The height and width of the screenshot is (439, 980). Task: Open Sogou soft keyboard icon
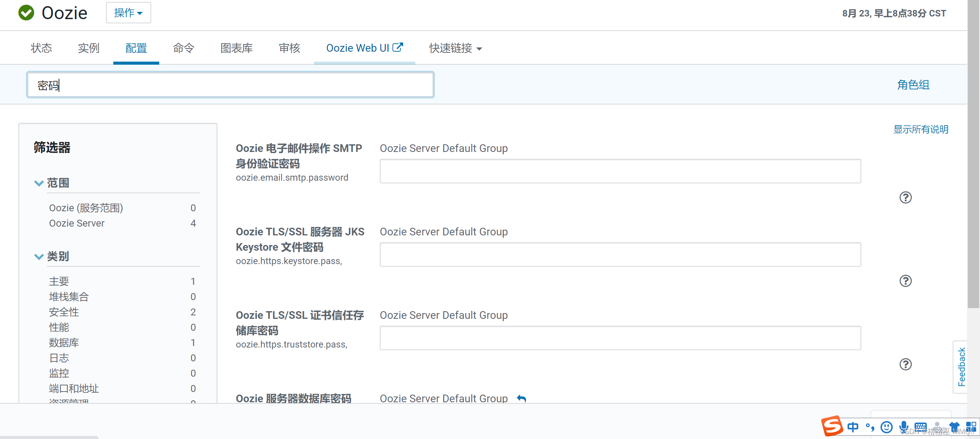pyautogui.click(x=921, y=427)
